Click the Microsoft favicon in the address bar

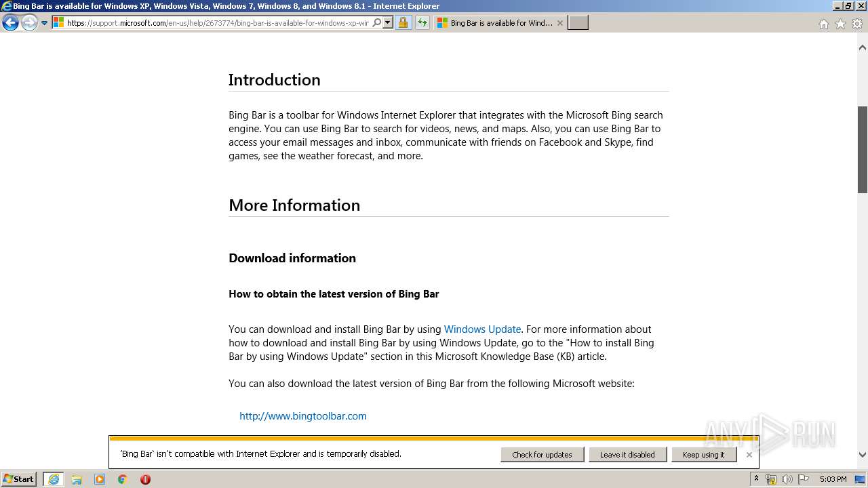(x=59, y=22)
